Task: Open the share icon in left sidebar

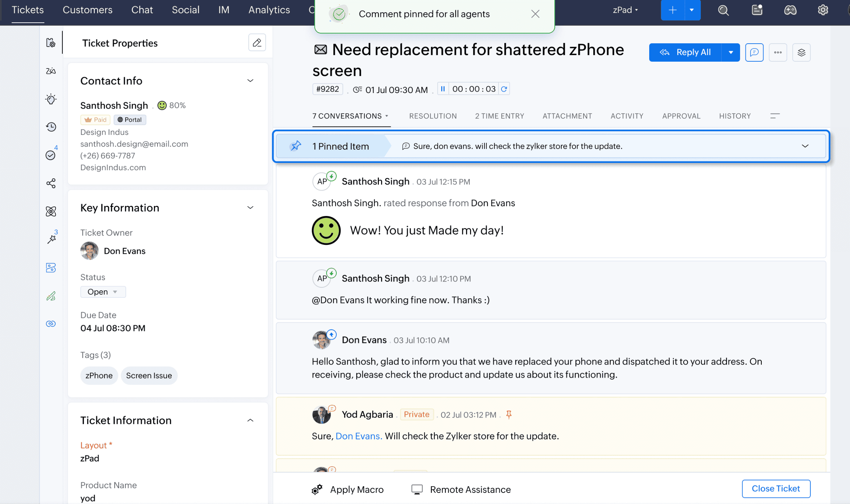Action: click(x=51, y=183)
